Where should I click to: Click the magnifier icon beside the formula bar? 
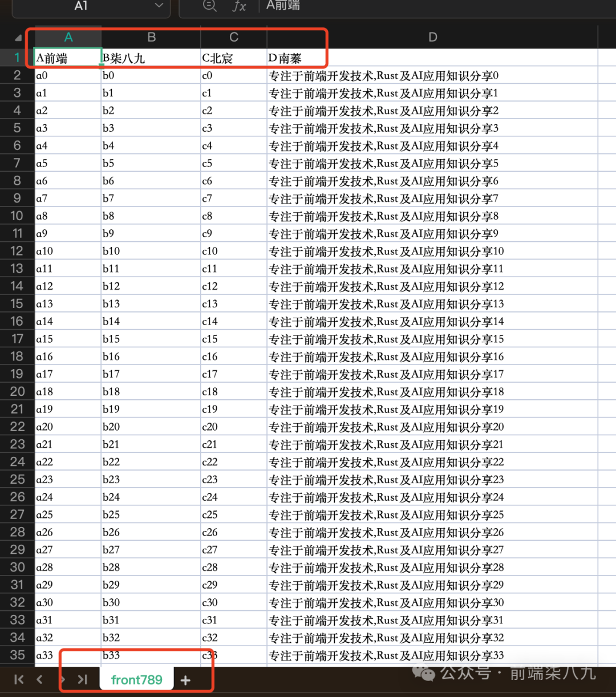210,6
